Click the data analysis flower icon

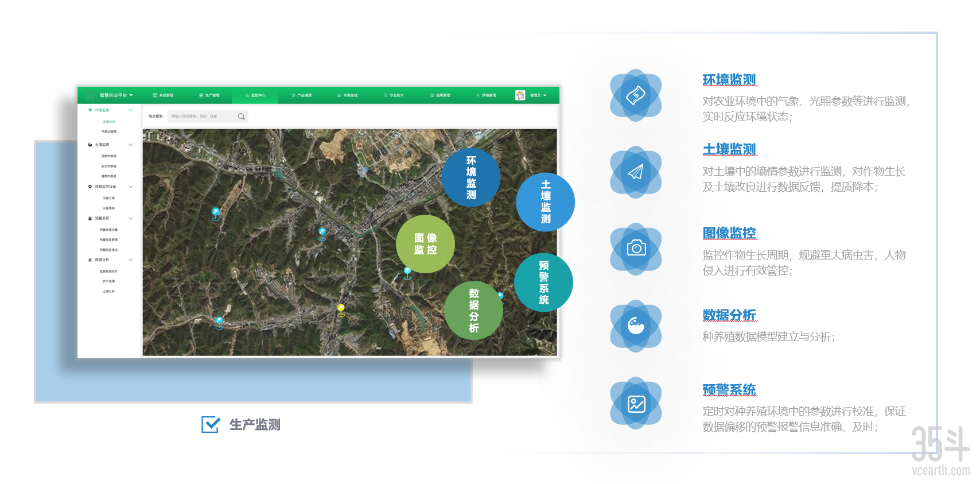[636, 326]
